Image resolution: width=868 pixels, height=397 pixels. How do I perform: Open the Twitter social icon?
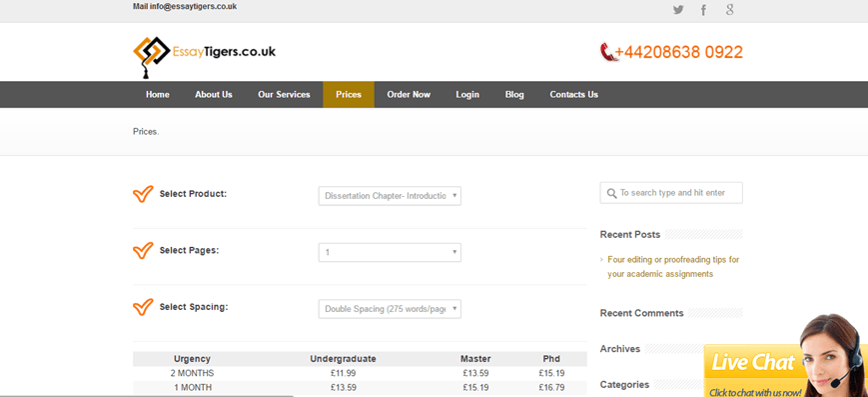(x=678, y=9)
